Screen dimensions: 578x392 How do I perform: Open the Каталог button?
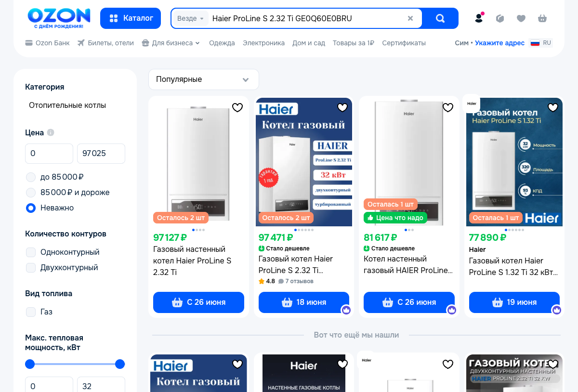tap(131, 18)
